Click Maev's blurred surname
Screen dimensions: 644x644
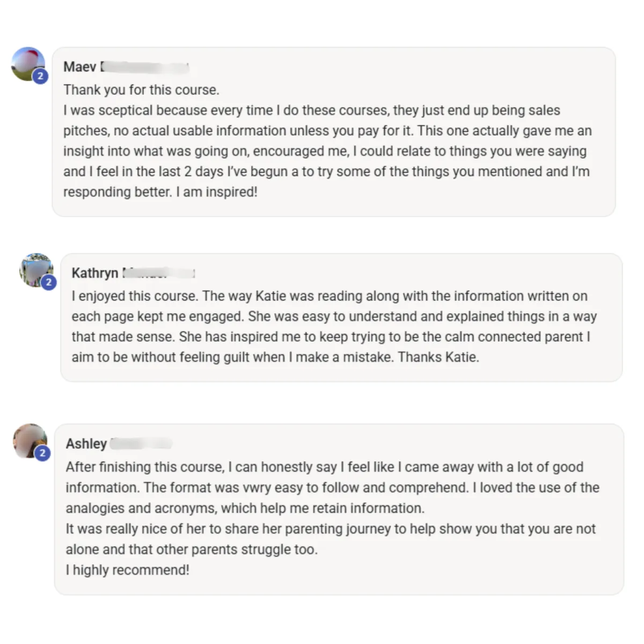point(145,67)
